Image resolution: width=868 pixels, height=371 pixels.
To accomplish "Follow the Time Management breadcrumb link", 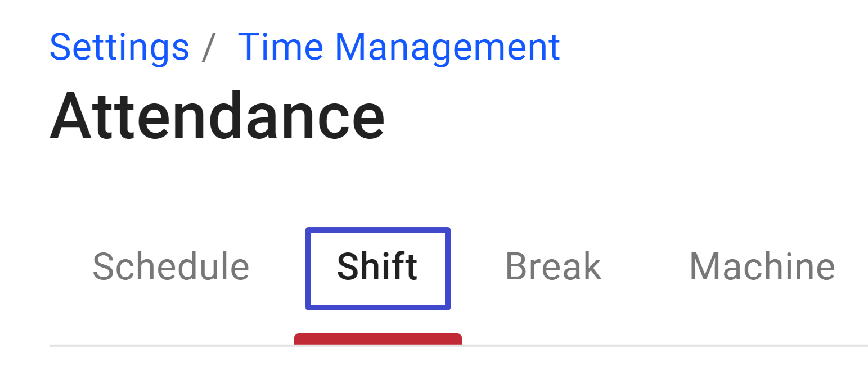I will pyautogui.click(x=399, y=47).
